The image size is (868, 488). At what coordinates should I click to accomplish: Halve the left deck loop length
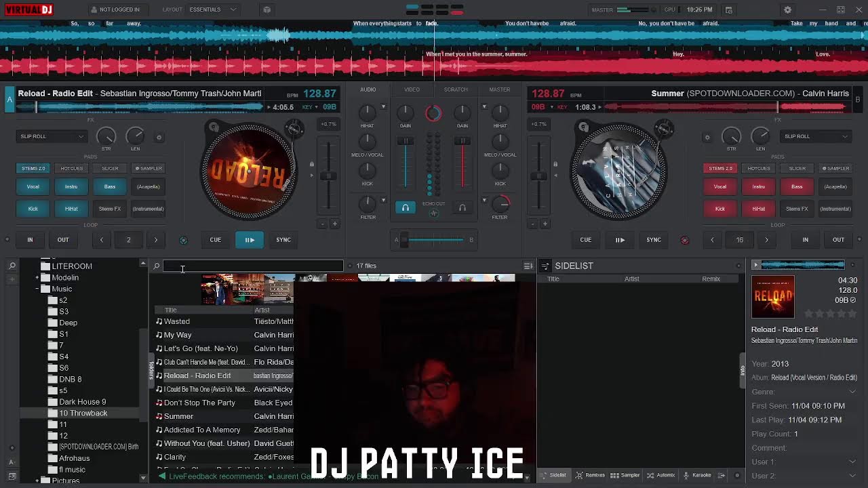click(x=102, y=240)
